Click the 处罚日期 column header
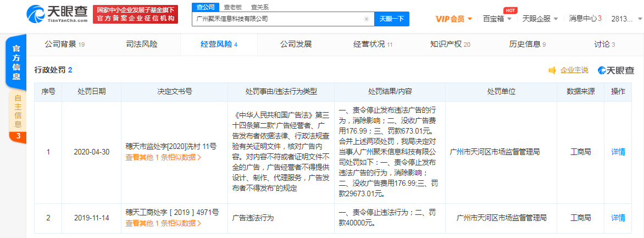This screenshot has height=238, width=644. [92, 92]
